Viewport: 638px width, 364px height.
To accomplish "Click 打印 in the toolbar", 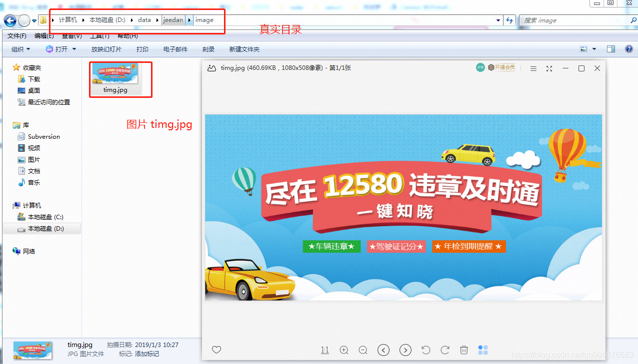I will [x=142, y=49].
